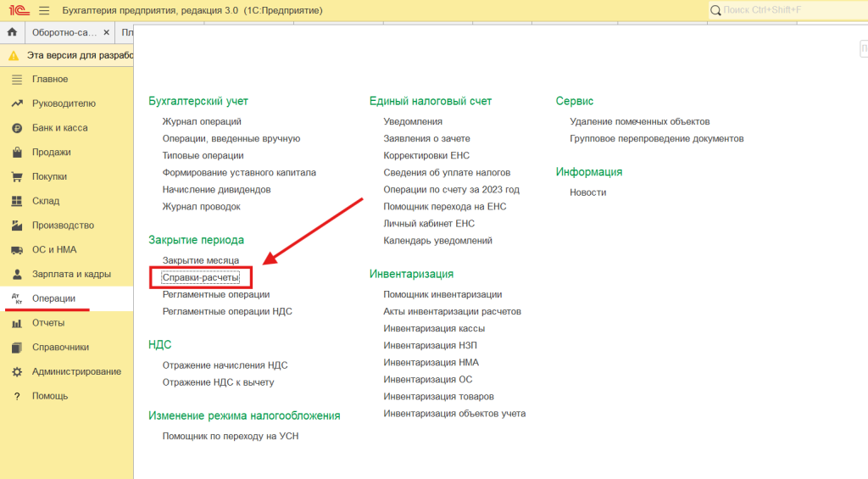Click the Руководителю chart icon

(17, 103)
